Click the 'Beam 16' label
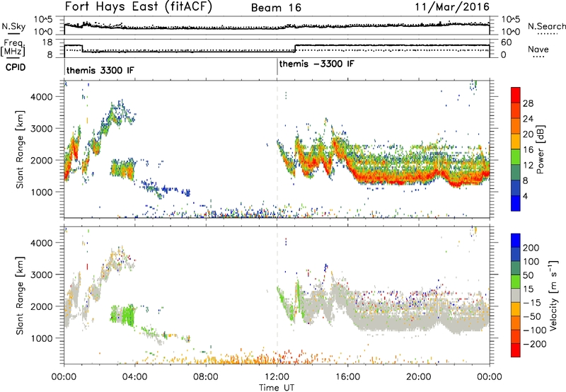 [276, 8]
